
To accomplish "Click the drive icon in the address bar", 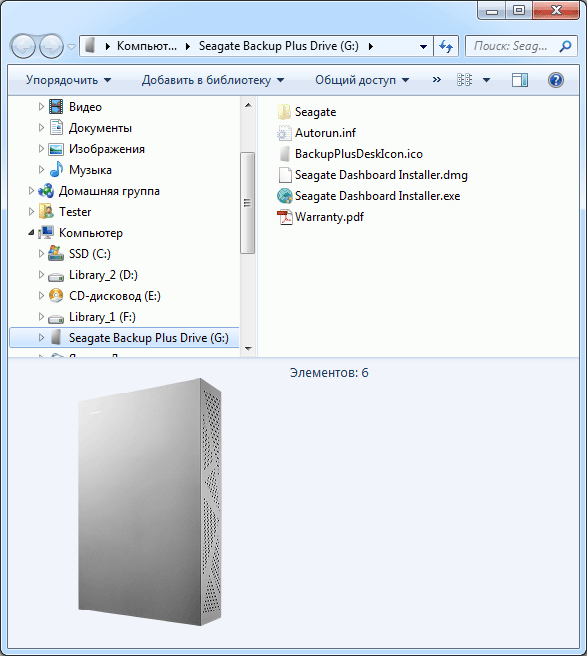I will click(90, 46).
